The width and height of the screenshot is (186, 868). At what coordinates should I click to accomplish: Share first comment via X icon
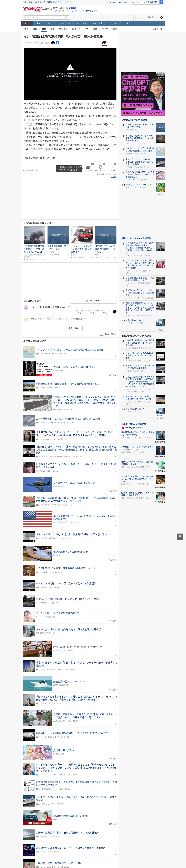click(114, 312)
